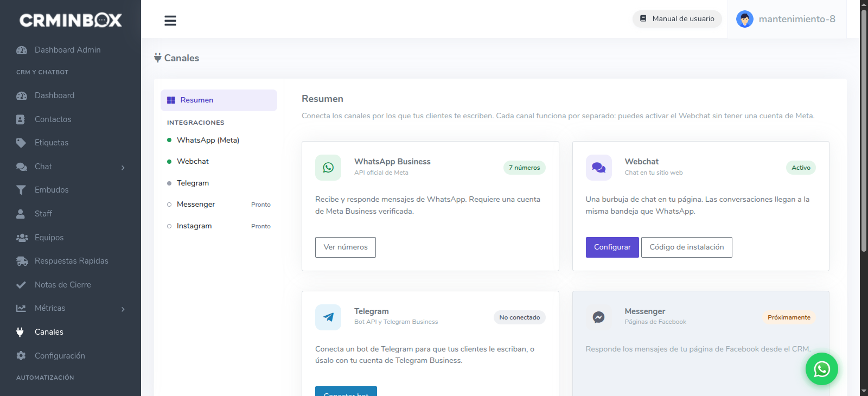Screen dimensions: 868x396
Task: Select the Resumen tab
Action: tap(219, 100)
